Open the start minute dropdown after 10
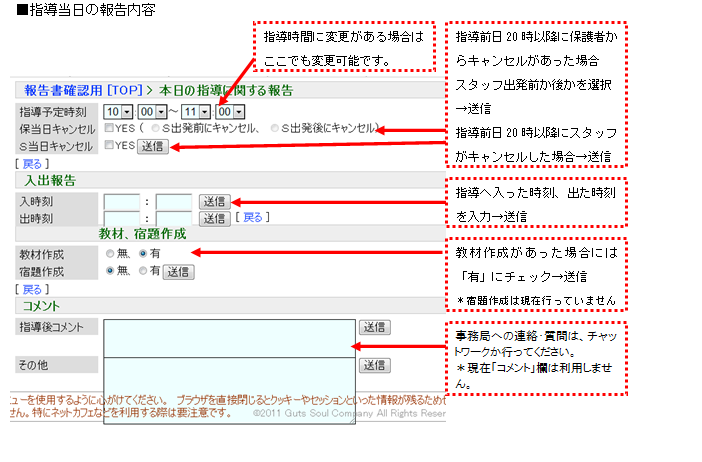 (152, 113)
